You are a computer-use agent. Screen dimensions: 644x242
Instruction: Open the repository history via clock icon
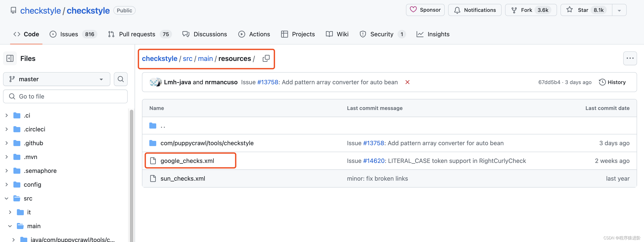pos(602,82)
